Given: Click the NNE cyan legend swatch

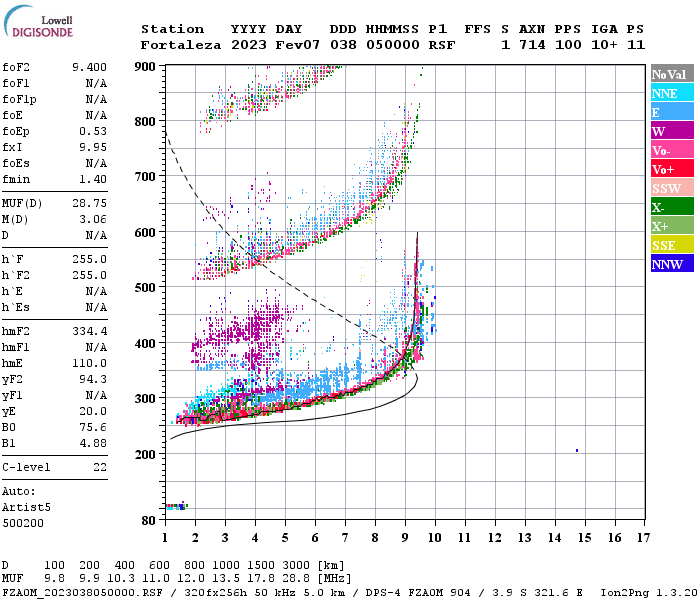Looking at the screenshot, I should [671, 93].
